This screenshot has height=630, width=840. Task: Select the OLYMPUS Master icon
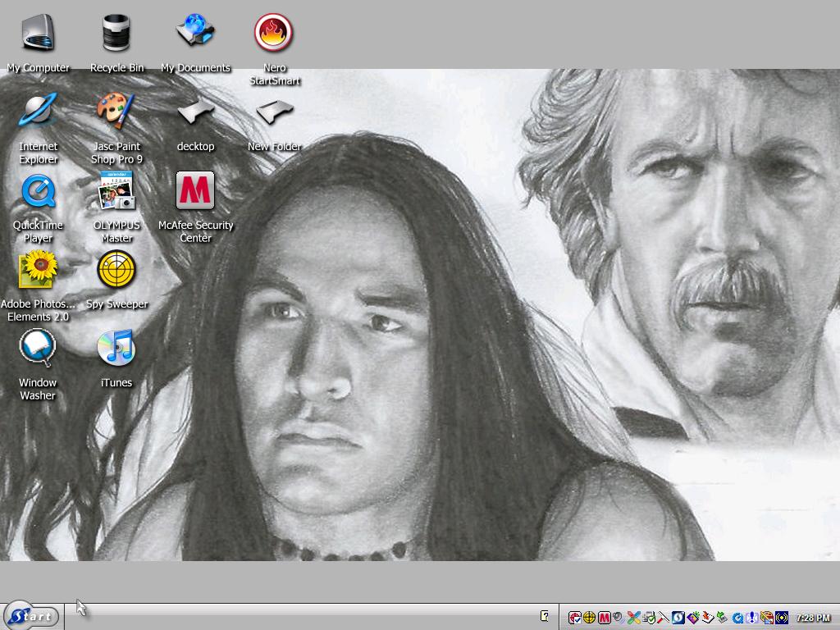click(x=116, y=208)
